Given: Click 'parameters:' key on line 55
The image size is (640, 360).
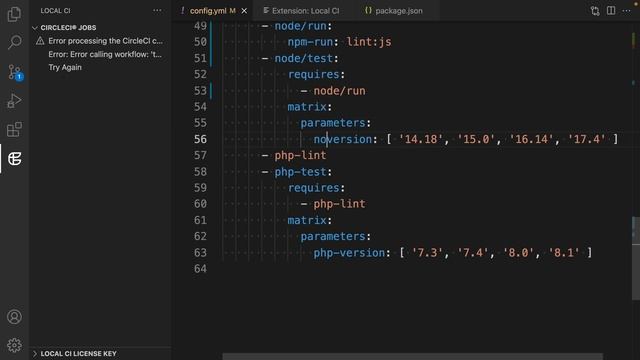Looking at the screenshot, I should pos(336,123).
